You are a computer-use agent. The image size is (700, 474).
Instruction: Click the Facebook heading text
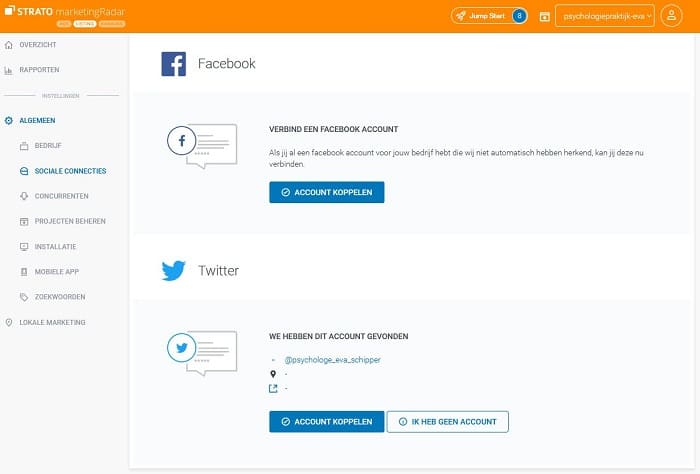pos(227,63)
